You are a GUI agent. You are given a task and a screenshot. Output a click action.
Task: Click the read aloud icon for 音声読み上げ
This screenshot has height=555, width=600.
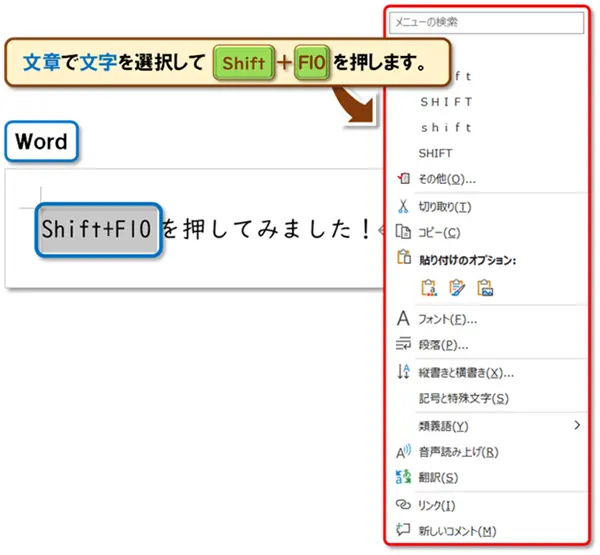click(404, 452)
